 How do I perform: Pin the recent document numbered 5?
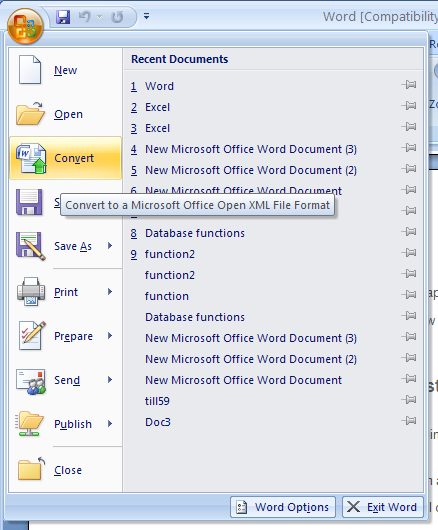[409, 168]
